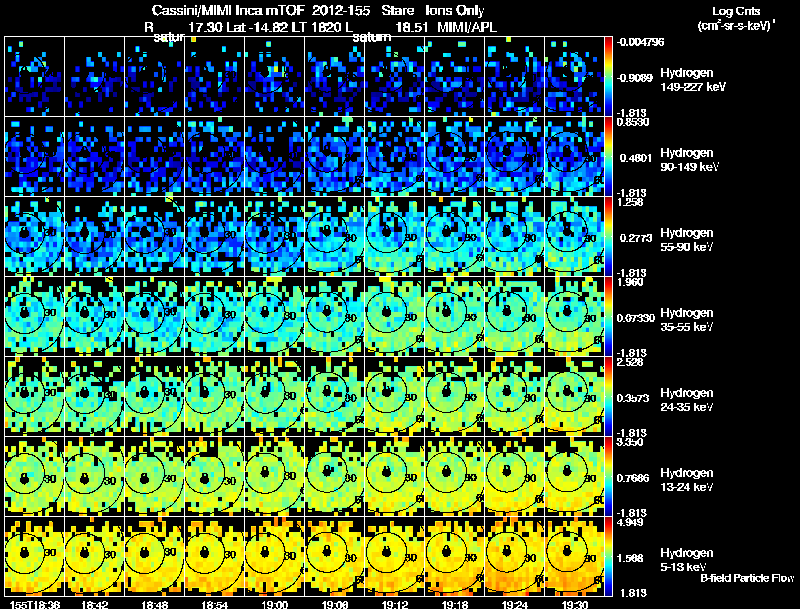Click the 'Stare' word in title
Image resolution: width=800 pixels, height=609 pixels.
point(397,11)
